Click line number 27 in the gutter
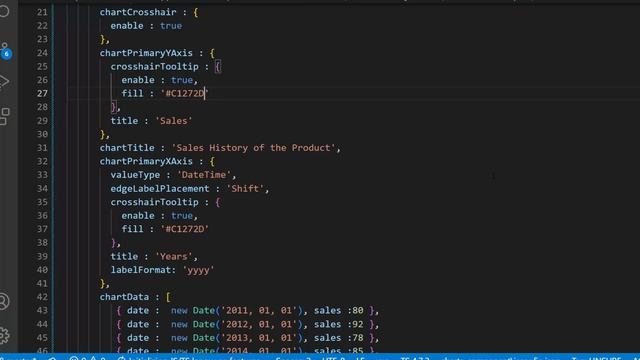The width and height of the screenshot is (640, 360). (x=42, y=93)
